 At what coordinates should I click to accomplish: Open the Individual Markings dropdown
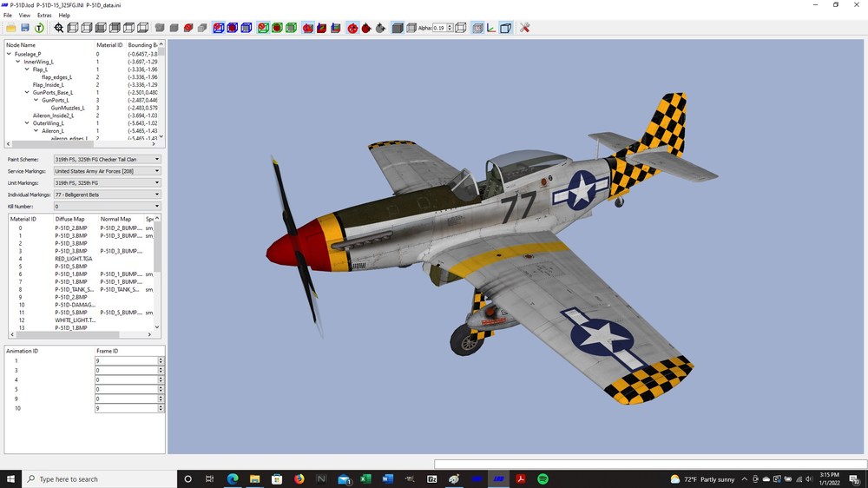pos(107,195)
